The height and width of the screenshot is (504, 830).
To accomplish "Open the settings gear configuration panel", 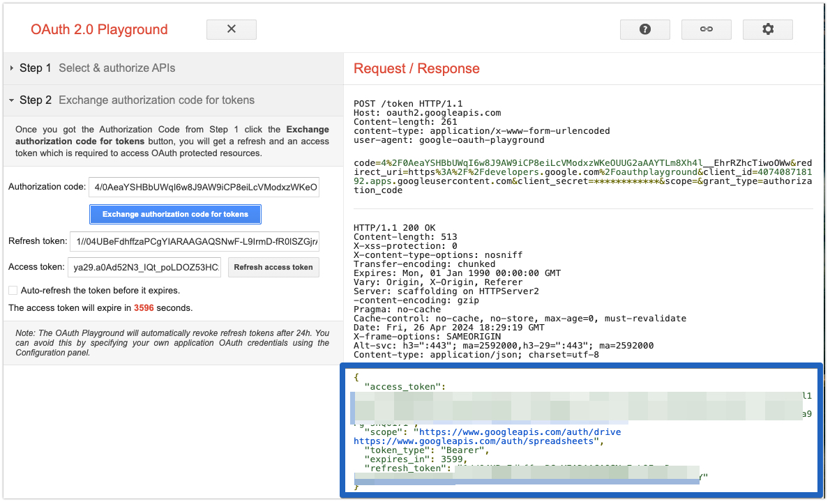I will pos(767,29).
